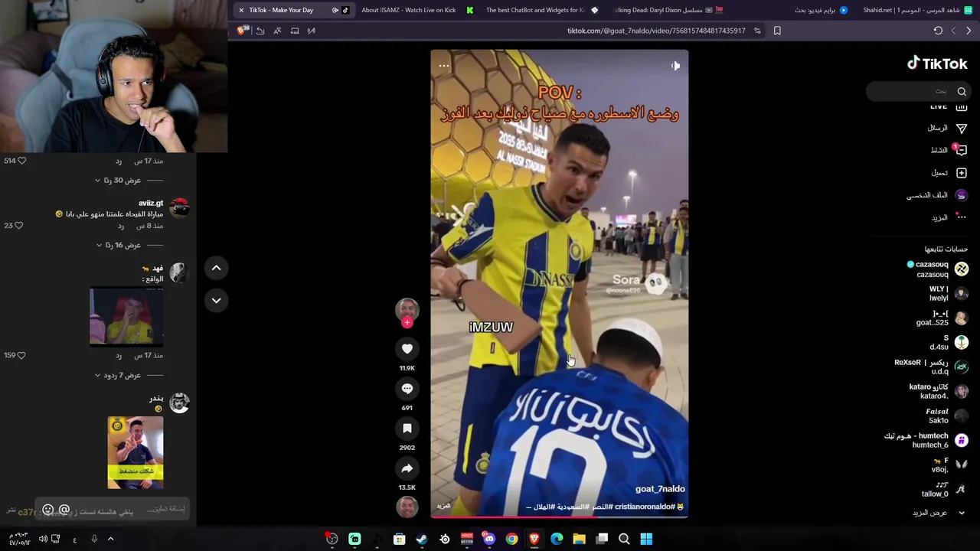
Task: Open LIVE section in sidebar
Action: [948, 106]
